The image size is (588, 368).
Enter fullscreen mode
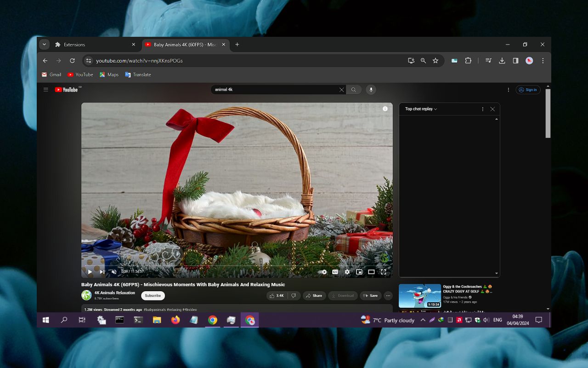pyautogui.click(x=384, y=272)
